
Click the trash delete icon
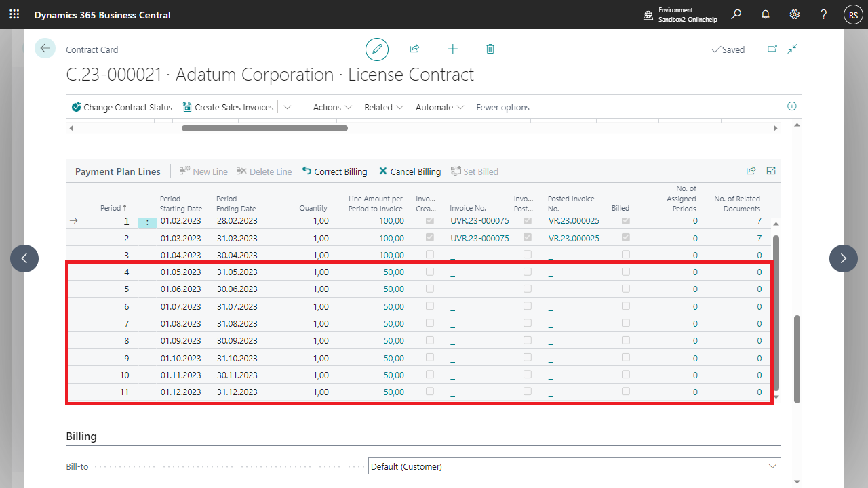click(x=490, y=49)
